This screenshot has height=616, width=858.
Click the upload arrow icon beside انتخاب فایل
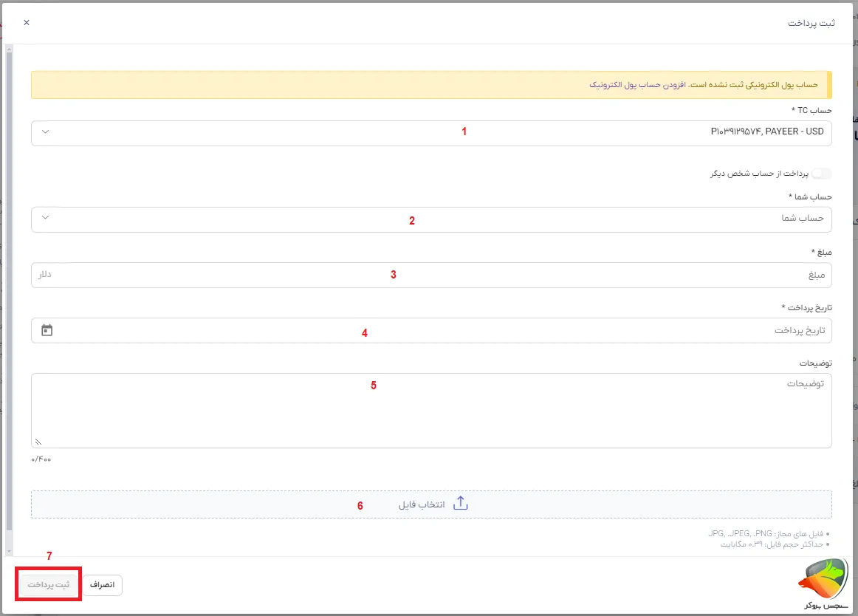pyautogui.click(x=460, y=504)
